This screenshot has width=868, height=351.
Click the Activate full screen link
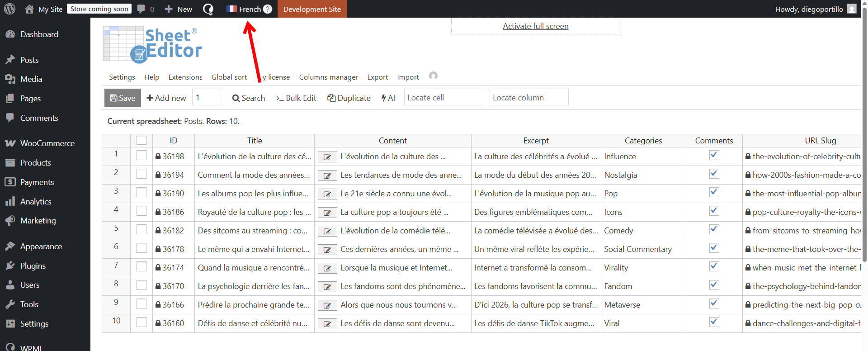pos(535,26)
